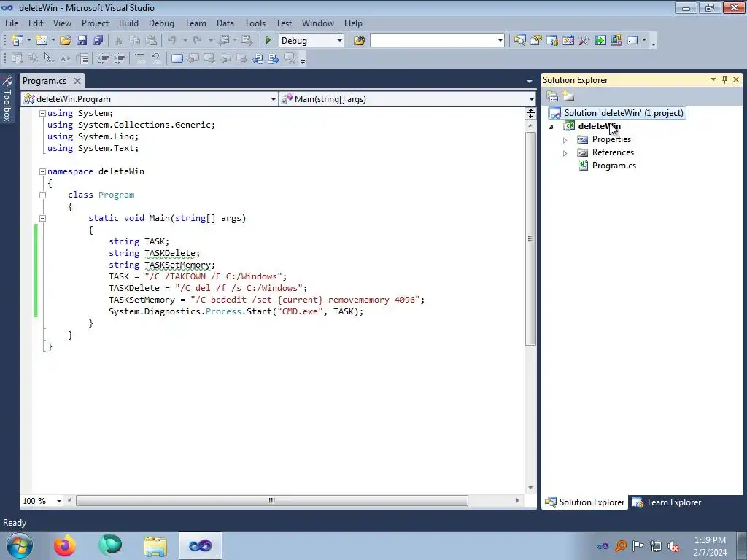The width and height of the screenshot is (747, 560).
Task: Collapse the Main method outline box
Action: (42, 218)
